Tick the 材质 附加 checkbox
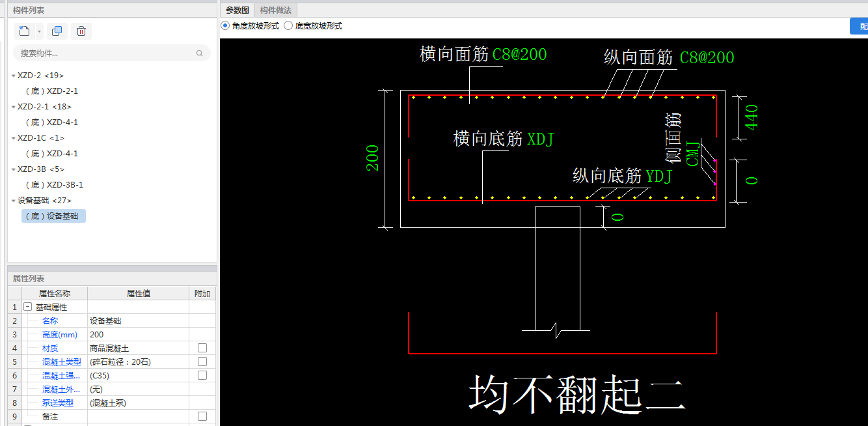This screenshot has width=868, height=426. click(x=202, y=348)
